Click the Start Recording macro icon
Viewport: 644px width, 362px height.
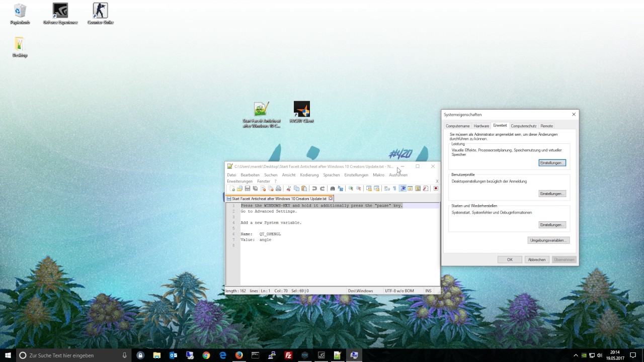pos(436,189)
